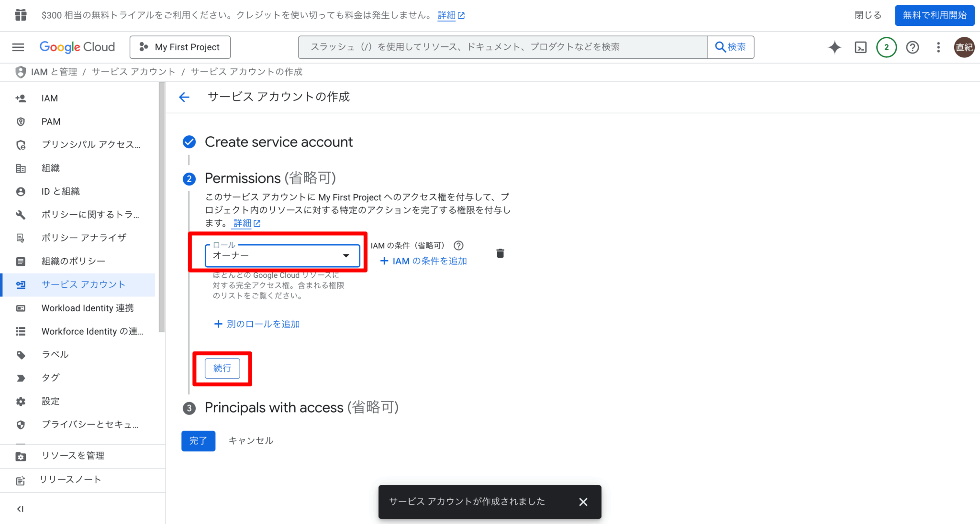Open the help question mark icon

point(912,47)
